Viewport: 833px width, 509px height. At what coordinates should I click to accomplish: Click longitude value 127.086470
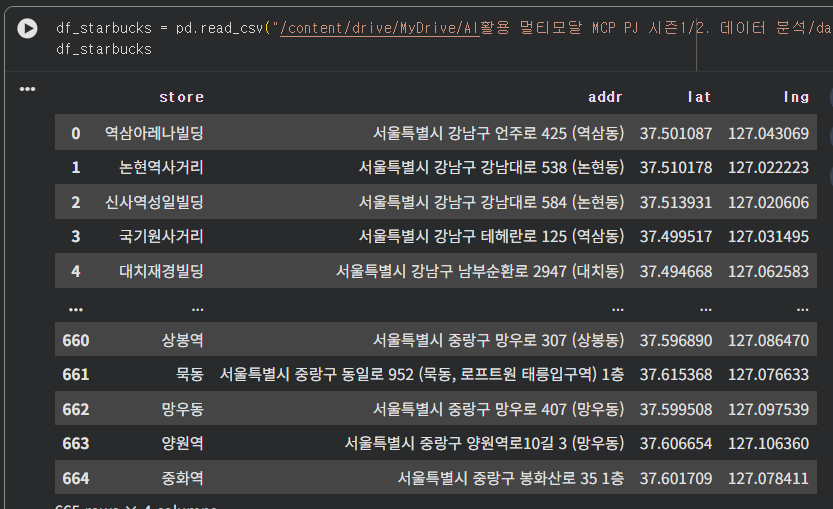[x=768, y=340]
